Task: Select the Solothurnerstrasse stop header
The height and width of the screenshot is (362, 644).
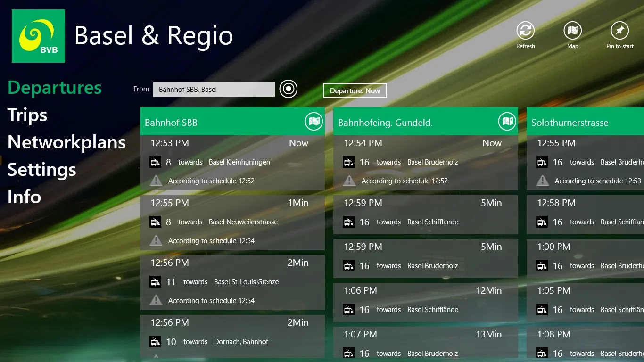Action: click(585, 122)
